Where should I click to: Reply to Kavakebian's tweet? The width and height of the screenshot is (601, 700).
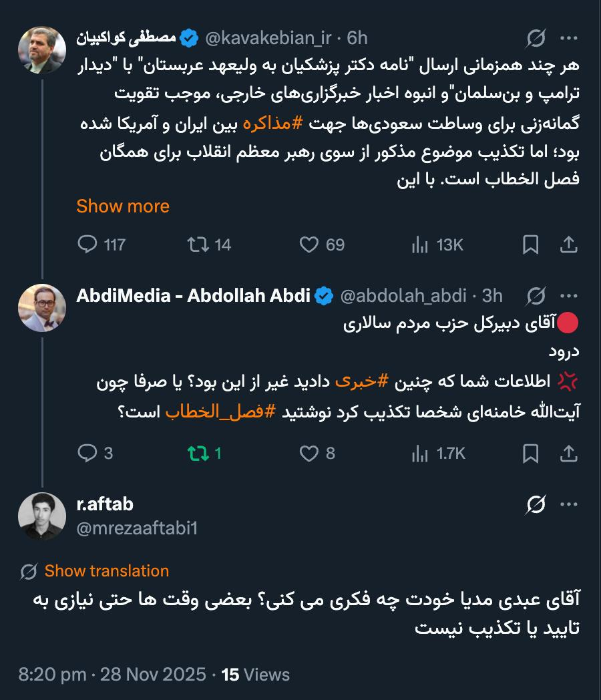pos(87,245)
